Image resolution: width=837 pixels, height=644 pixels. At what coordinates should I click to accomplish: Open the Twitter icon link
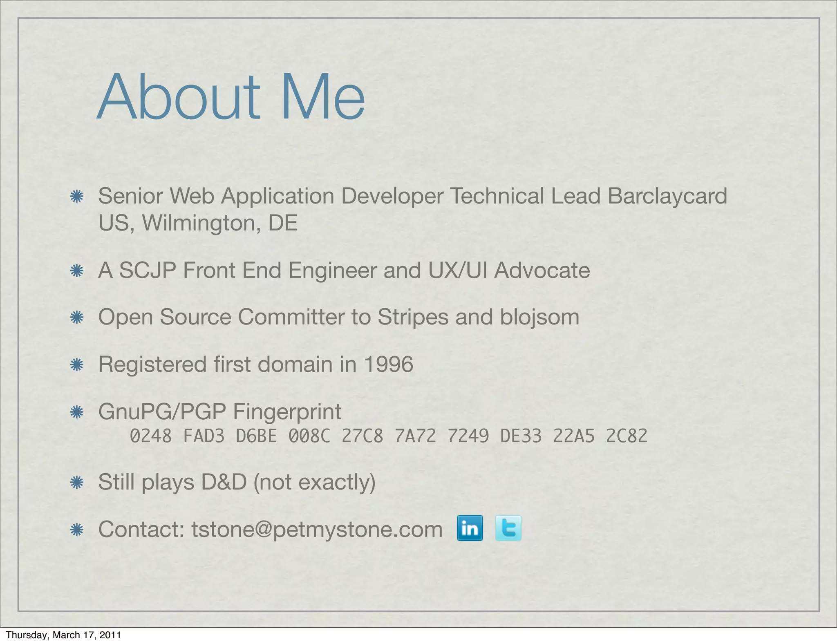[508, 528]
